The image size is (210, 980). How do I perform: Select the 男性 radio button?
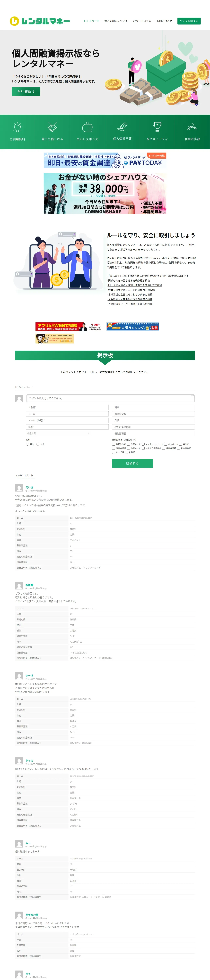(27, 444)
